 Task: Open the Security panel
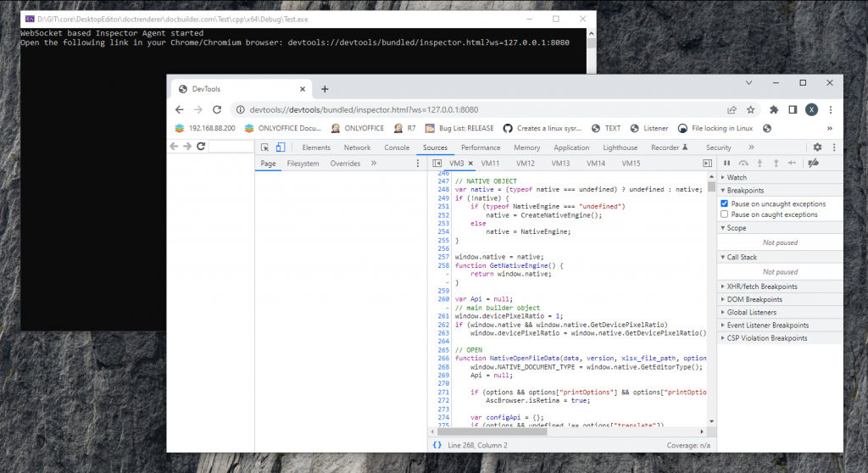[x=719, y=147]
